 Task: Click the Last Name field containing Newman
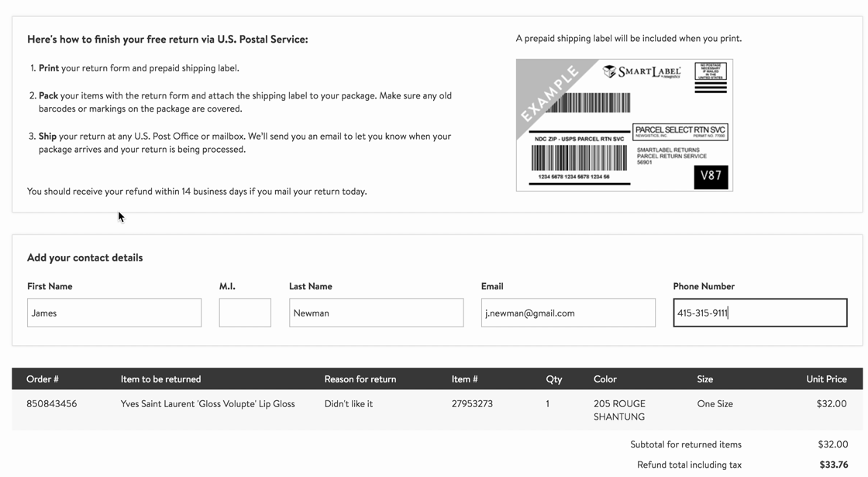pyautogui.click(x=376, y=313)
